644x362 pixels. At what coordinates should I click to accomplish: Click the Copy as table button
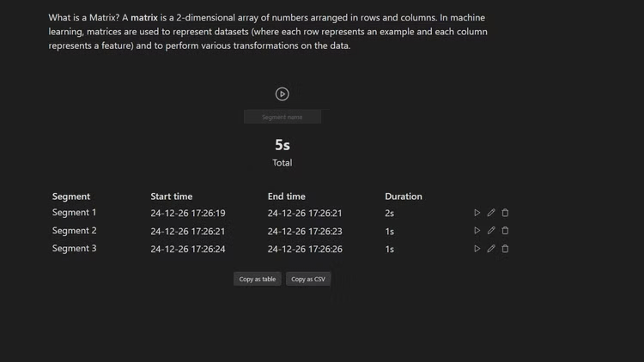point(258,279)
